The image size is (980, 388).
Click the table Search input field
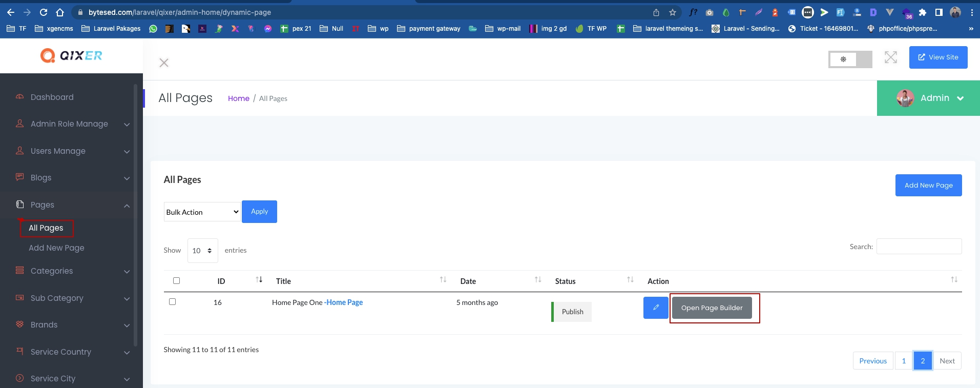pos(919,247)
